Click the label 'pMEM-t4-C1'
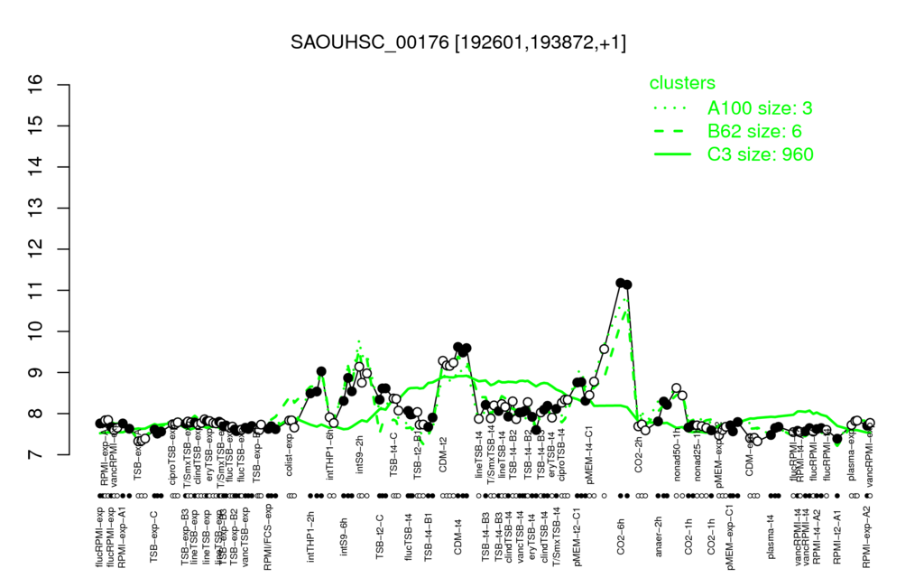Viewport: 924px width, 578px height. (x=588, y=456)
